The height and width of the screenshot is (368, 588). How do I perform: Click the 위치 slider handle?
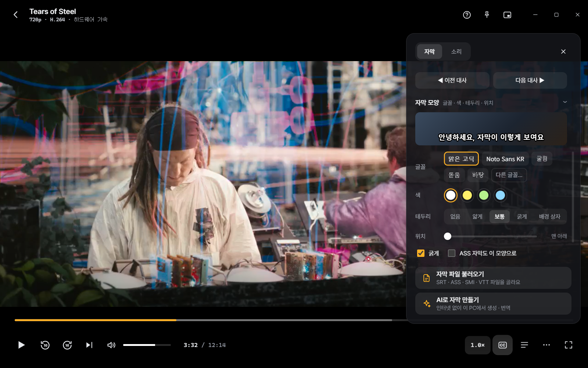pos(447,236)
